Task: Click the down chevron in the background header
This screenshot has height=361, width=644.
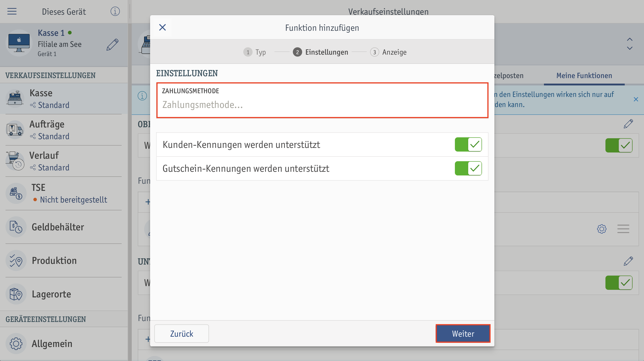Action: [x=630, y=48]
